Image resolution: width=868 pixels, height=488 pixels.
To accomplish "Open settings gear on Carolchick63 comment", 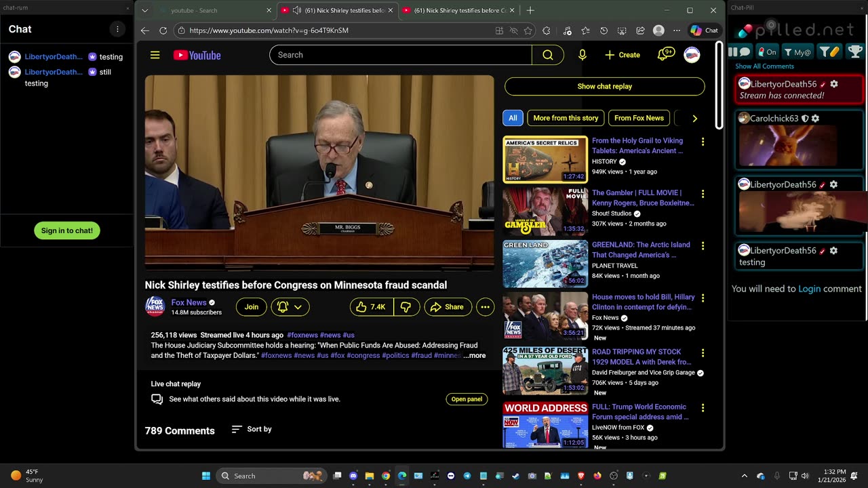I will click(x=815, y=119).
